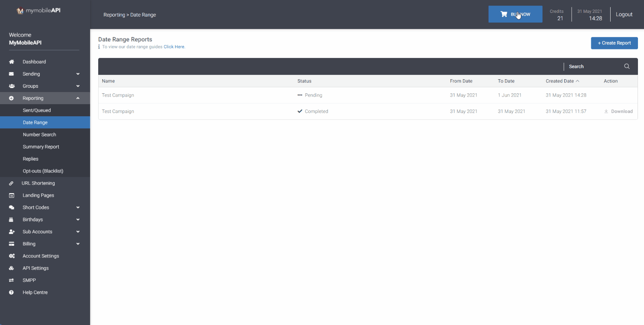Expand the Billing chevron
Viewport: 644px width, 325px height.
click(x=78, y=244)
